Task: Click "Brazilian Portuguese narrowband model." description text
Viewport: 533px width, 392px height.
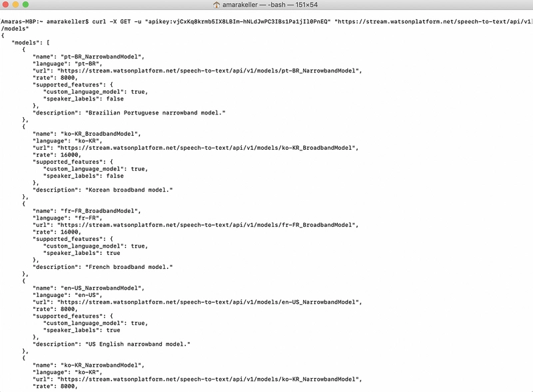Action: pyautogui.click(x=155, y=112)
